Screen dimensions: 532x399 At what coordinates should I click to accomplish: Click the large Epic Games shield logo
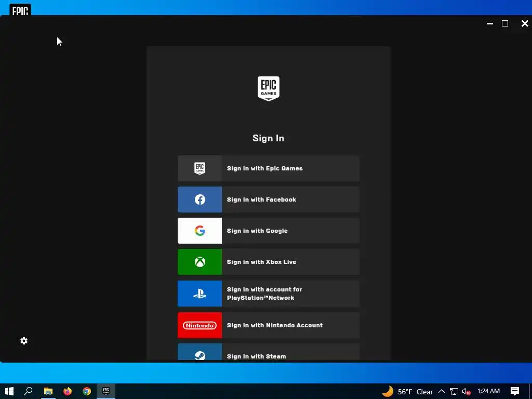269,88
